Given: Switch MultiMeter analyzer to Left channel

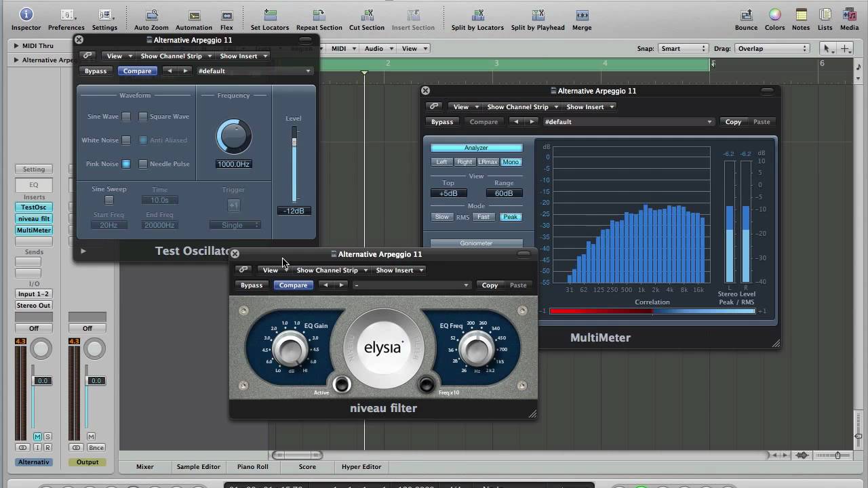Looking at the screenshot, I should pyautogui.click(x=441, y=162).
